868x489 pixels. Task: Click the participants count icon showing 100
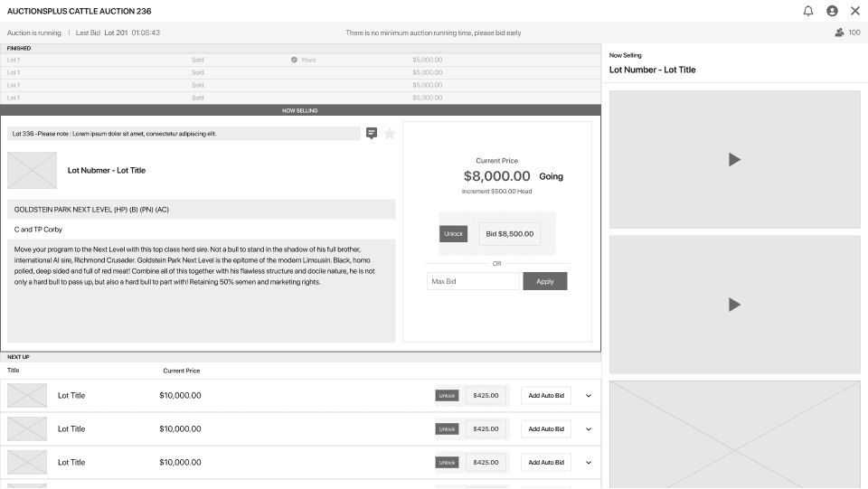pyautogui.click(x=839, y=33)
